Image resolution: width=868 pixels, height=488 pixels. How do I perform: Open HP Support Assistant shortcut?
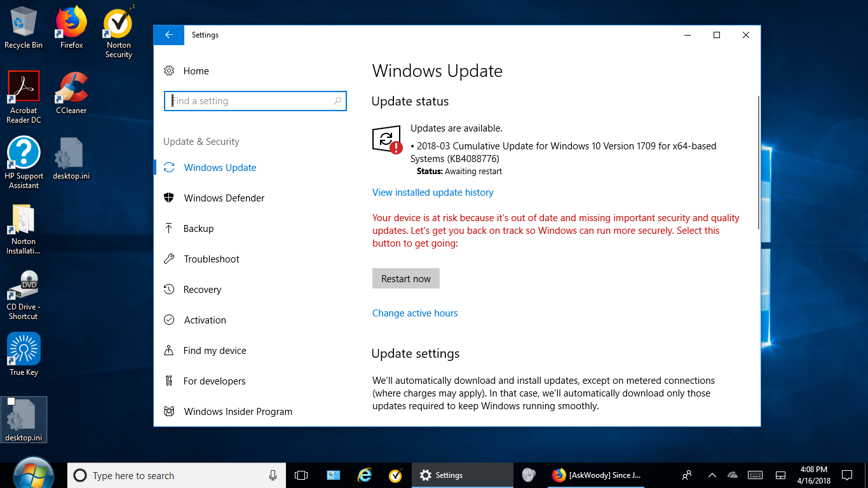point(24,163)
